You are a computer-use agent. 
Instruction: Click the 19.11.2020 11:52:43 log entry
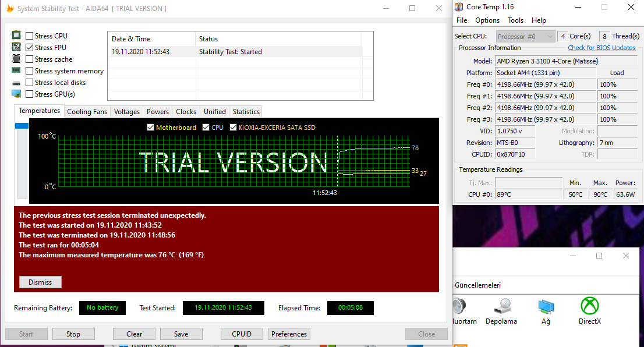[x=140, y=52]
